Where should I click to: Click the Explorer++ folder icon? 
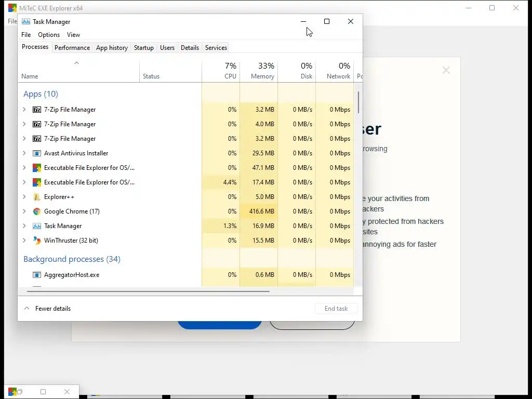[37, 197]
